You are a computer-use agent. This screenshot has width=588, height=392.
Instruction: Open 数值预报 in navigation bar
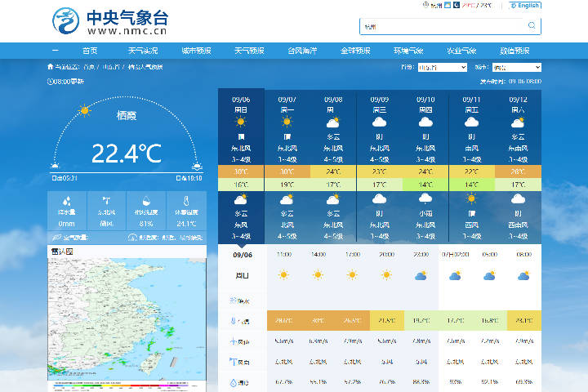coord(514,51)
